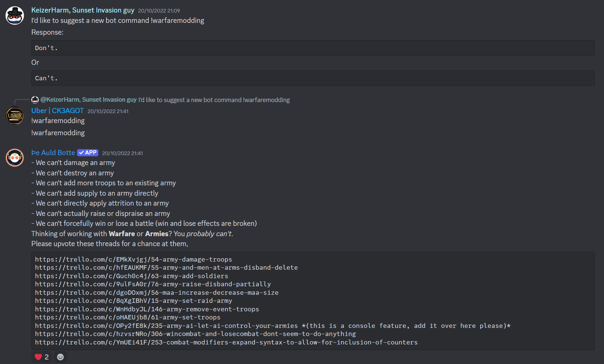Click the quoted reply text about !warfaremodding
This screenshot has width=604, height=364.
pyautogui.click(x=214, y=100)
